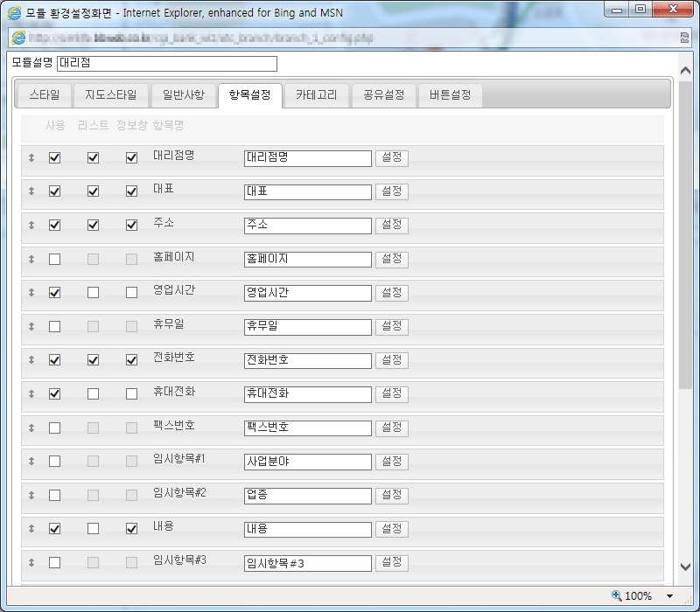Click the drag handle icon for 대리점명 row
The width and height of the screenshot is (700, 612).
pyautogui.click(x=31, y=158)
